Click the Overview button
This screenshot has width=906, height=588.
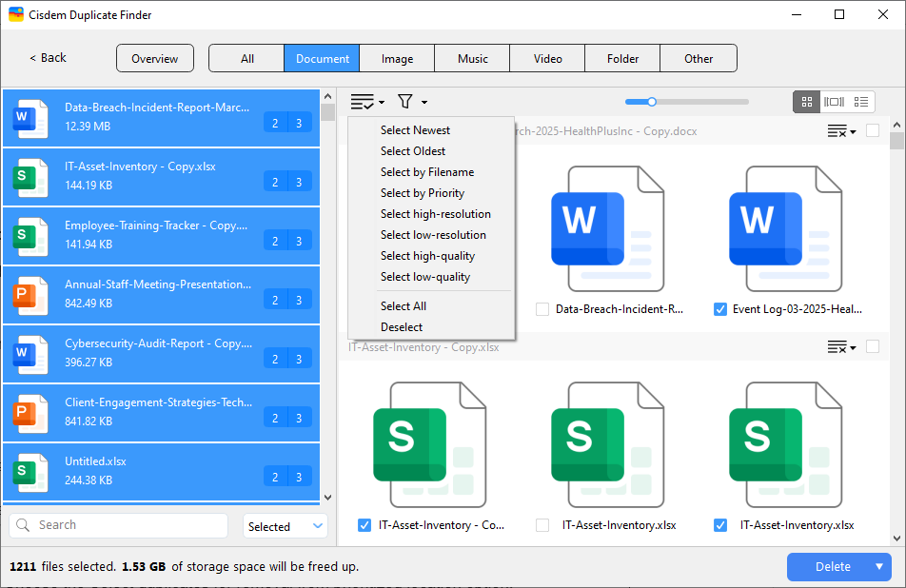click(x=154, y=59)
